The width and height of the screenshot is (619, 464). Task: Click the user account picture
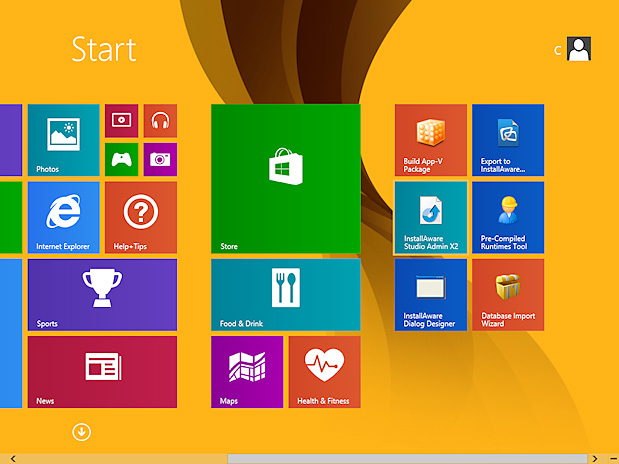coord(579,49)
